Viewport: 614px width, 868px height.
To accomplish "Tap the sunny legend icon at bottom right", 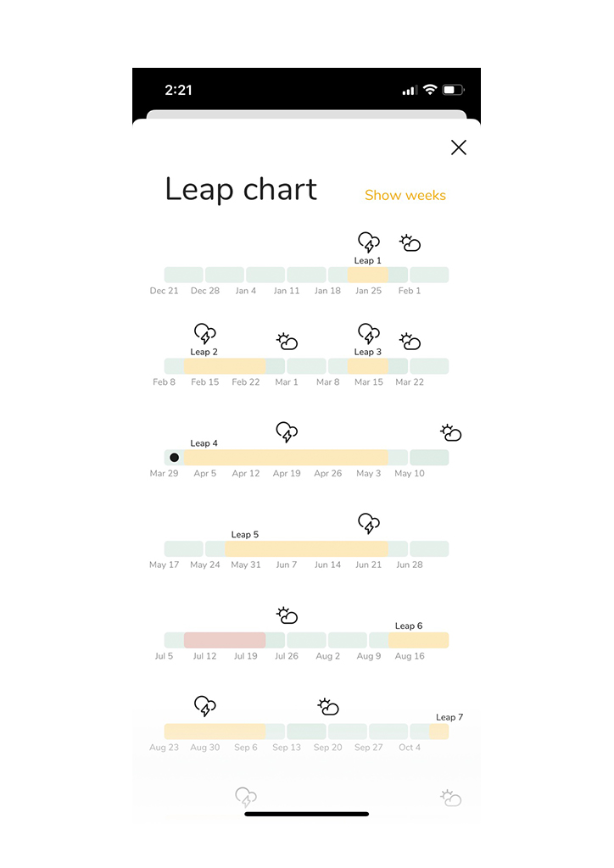I will pyautogui.click(x=451, y=797).
